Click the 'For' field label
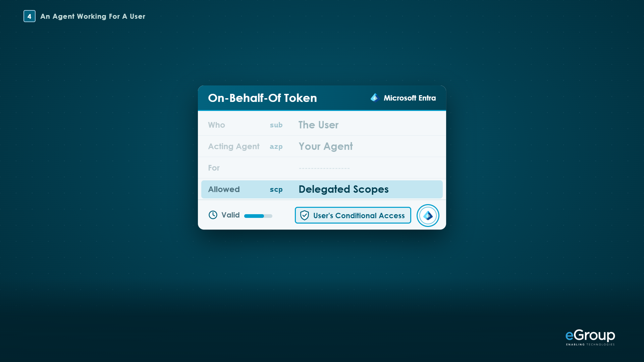Viewport: 644px width, 362px height. pyautogui.click(x=214, y=168)
